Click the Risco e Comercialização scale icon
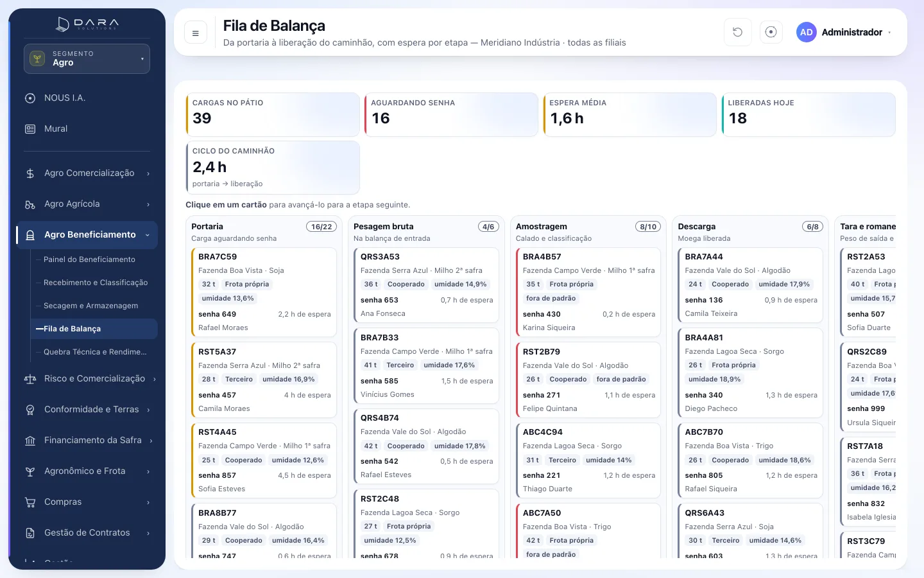The image size is (924, 578). point(30,379)
